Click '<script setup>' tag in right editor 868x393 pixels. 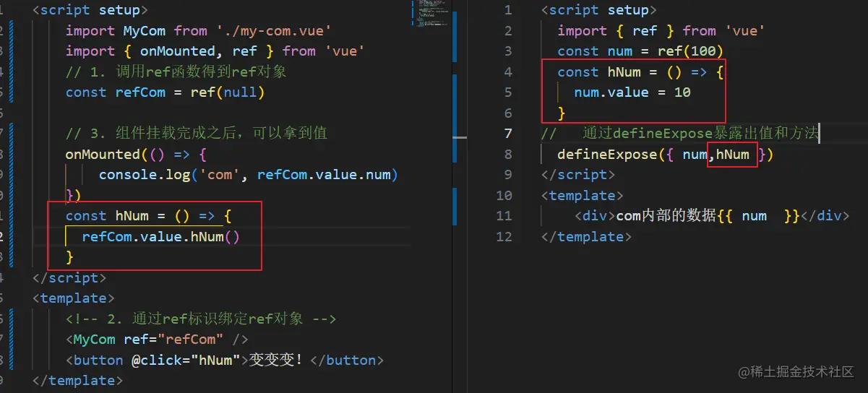[x=599, y=10]
